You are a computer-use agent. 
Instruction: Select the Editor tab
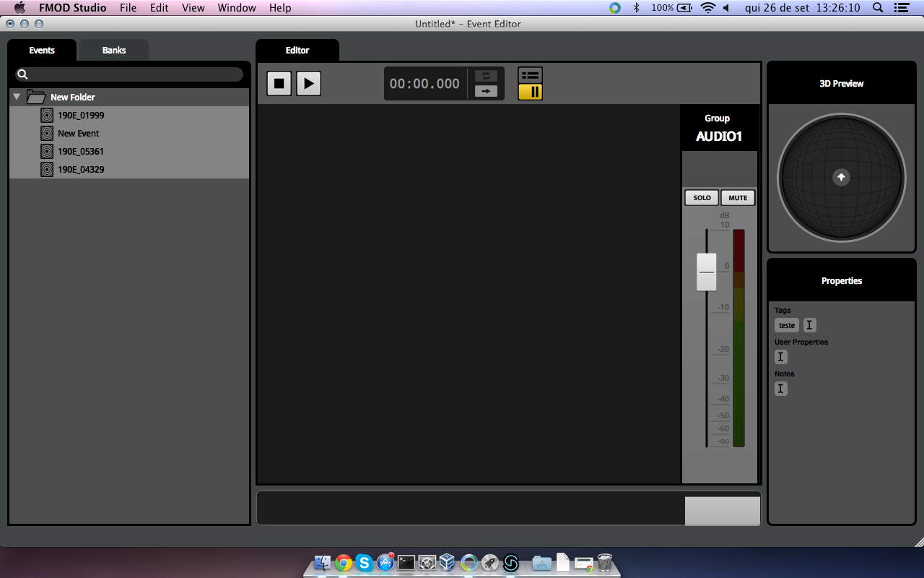(297, 51)
